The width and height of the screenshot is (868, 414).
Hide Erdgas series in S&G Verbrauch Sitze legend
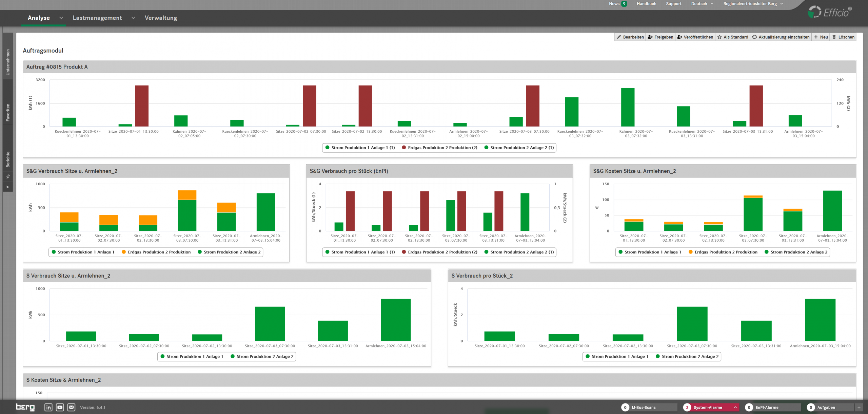[156, 252]
